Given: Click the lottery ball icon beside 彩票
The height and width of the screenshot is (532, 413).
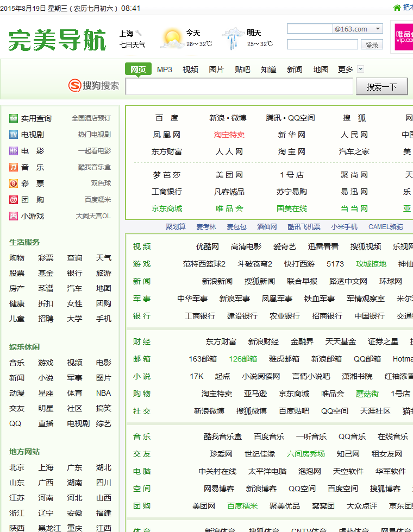Looking at the screenshot, I should coord(13,183).
